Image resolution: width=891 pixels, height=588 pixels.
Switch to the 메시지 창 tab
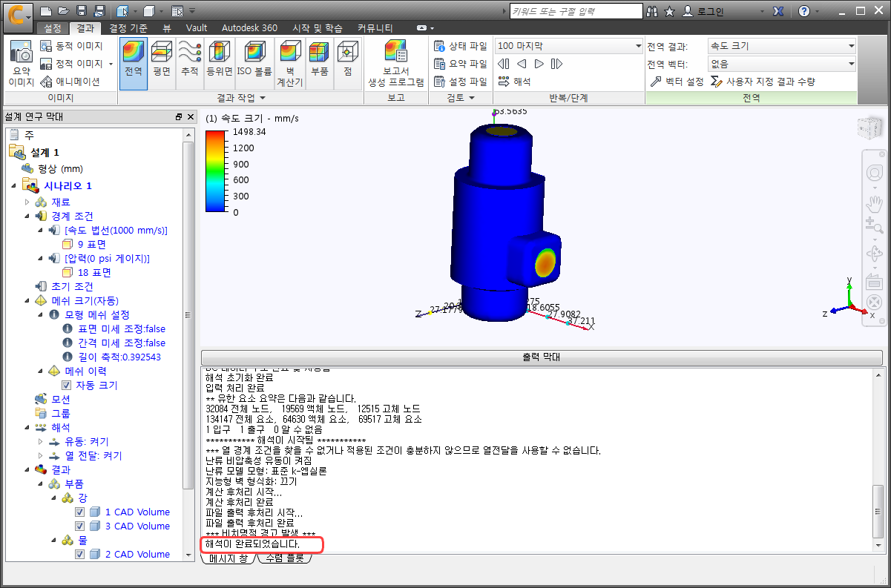pyautogui.click(x=228, y=558)
